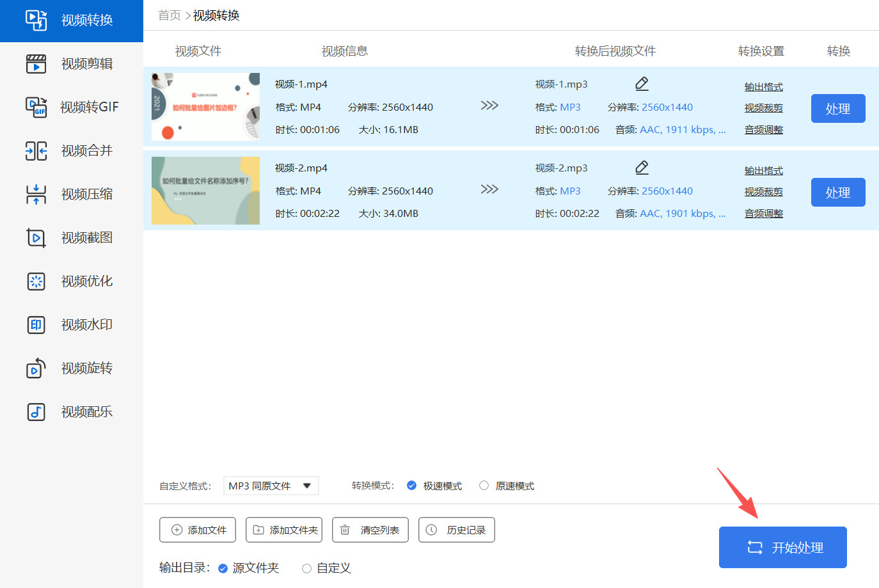Click the conversion arrows in 视频-2 row

(489, 189)
